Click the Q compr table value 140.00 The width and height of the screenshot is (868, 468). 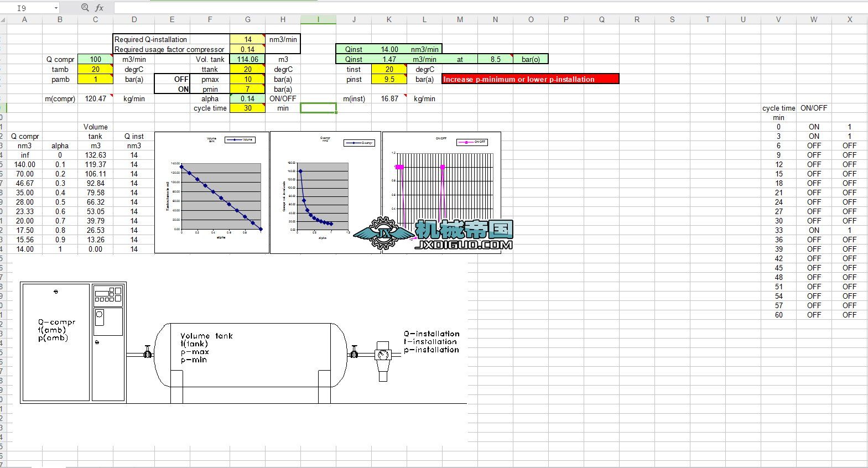coord(24,164)
